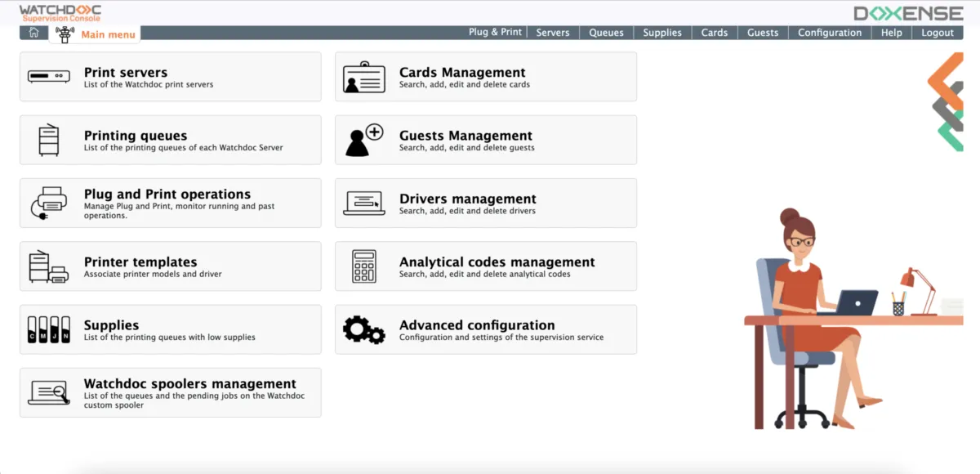Click 'Search, add, edit and delete analytical codes'
980x474 pixels.
(x=485, y=274)
